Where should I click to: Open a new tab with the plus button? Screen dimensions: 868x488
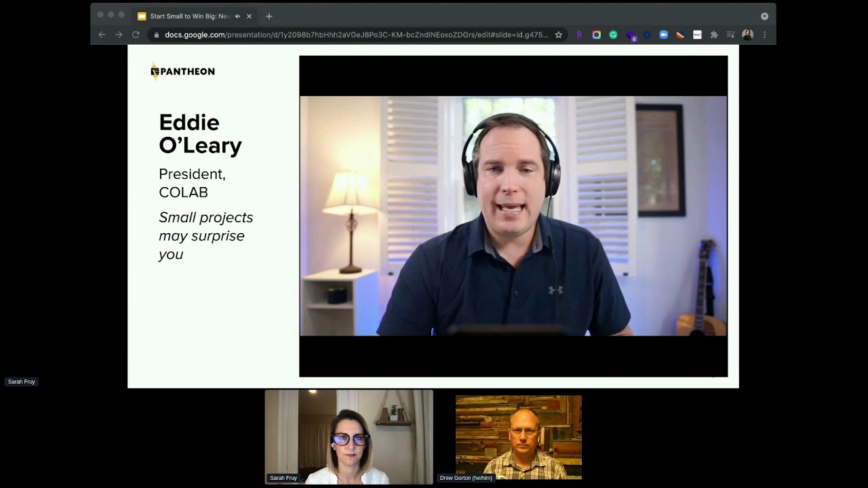(x=269, y=16)
